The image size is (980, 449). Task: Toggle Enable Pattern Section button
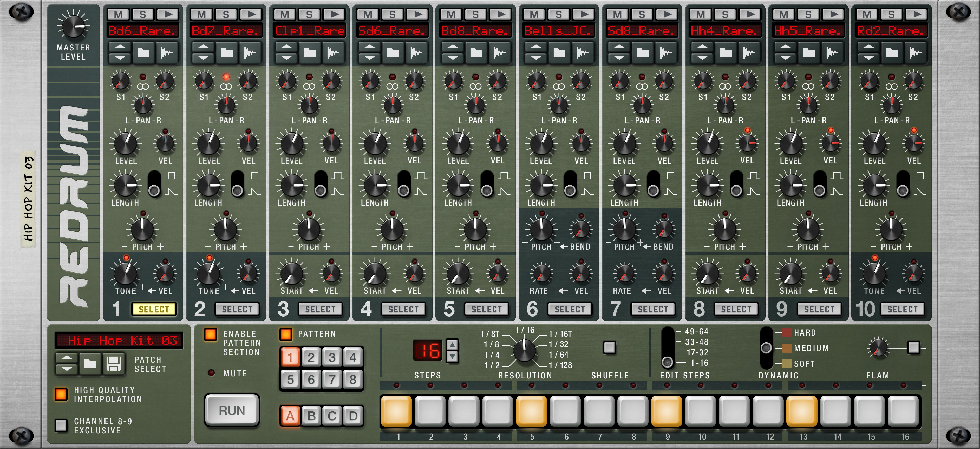[210, 334]
